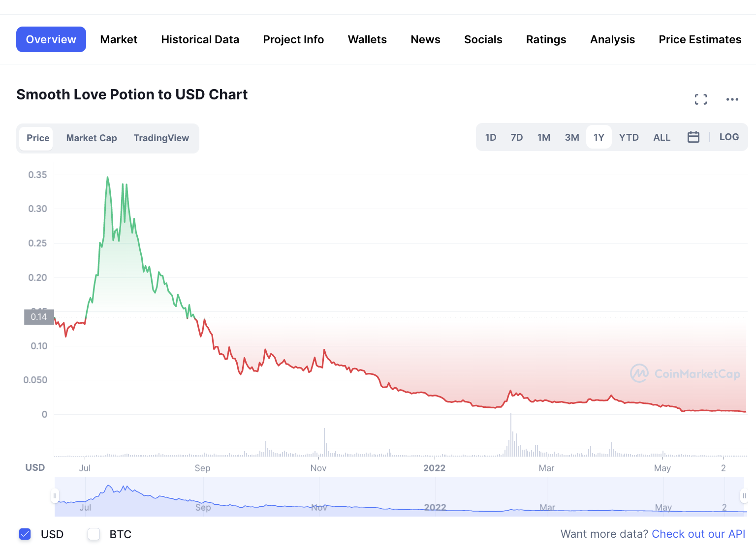Uncheck the USD currency checkbox
This screenshot has width=756, height=552.
point(25,534)
